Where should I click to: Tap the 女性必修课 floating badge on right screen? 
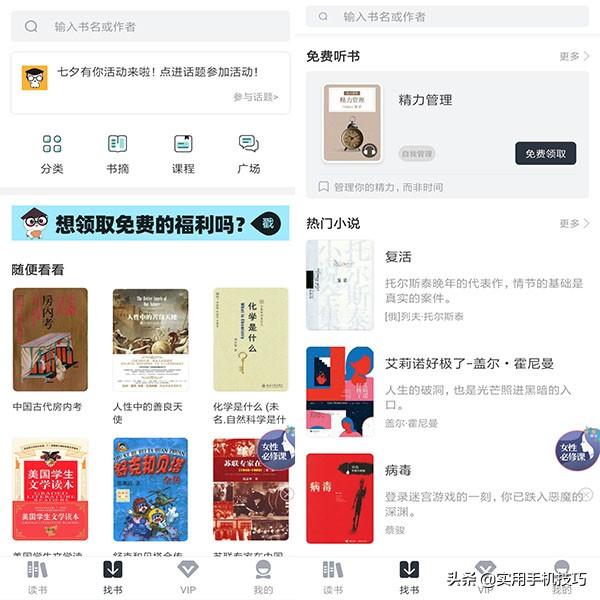(577, 449)
